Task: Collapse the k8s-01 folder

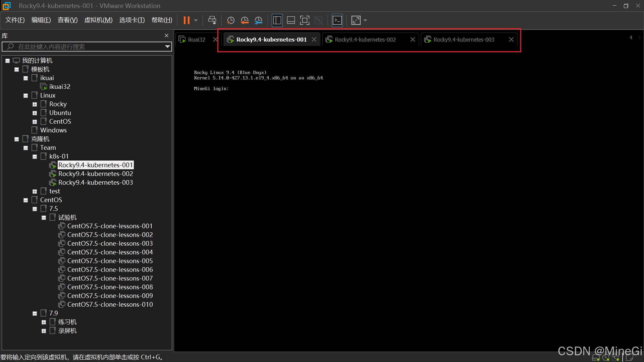Action: [x=35, y=157]
